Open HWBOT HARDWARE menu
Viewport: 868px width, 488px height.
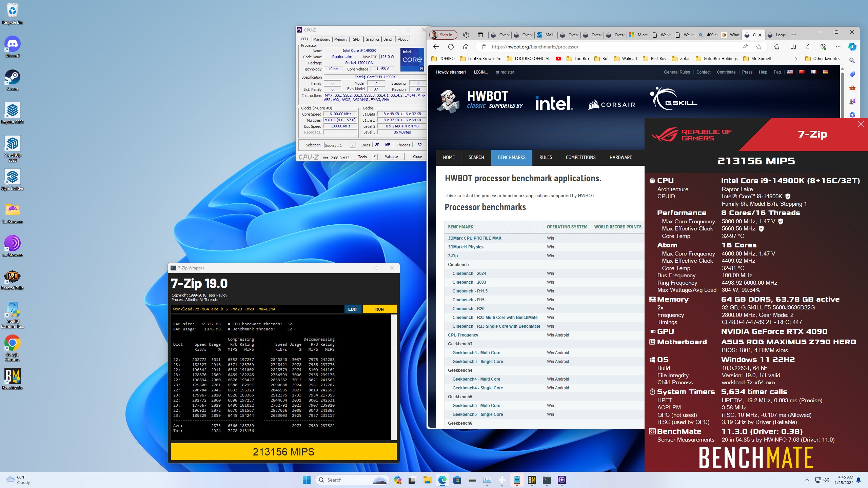click(x=620, y=157)
